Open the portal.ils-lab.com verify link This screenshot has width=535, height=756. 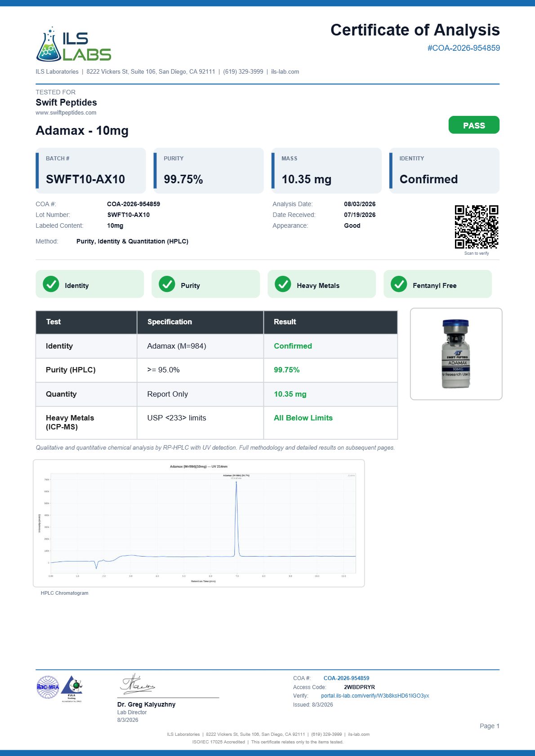coord(375,696)
